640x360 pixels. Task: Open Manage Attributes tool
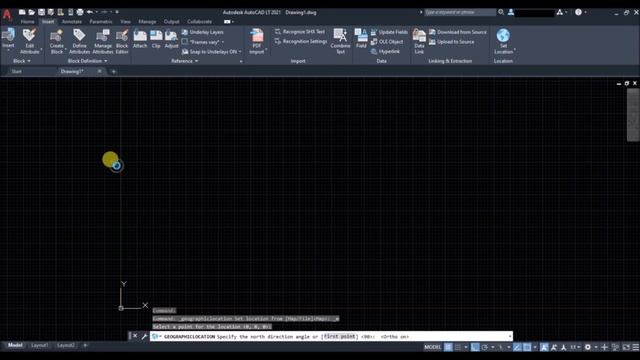102,41
